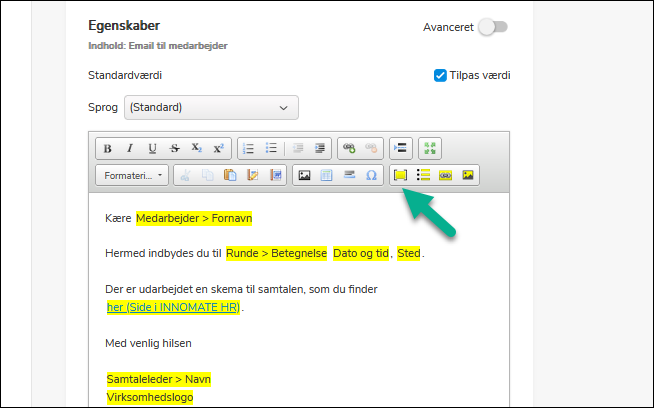Select the 'Medarbejder > Fornavn' merge field
The image size is (654, 408).
(193, 217)
